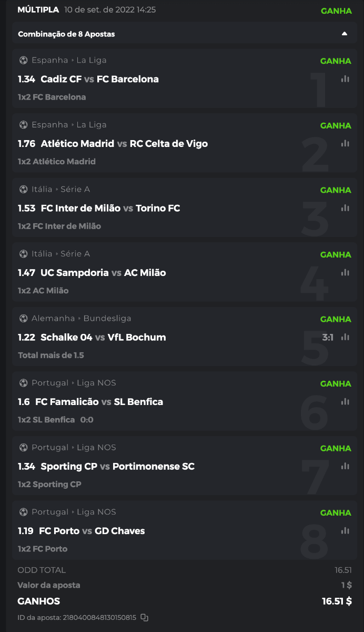This screenshot has width=364, height=632.
Task: Open Schalke 04 vs VfL Bochum match
Action: pos(103,337)
